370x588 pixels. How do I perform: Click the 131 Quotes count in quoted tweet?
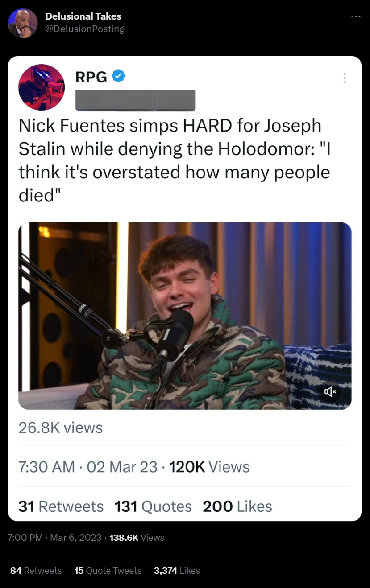point(153,506)
